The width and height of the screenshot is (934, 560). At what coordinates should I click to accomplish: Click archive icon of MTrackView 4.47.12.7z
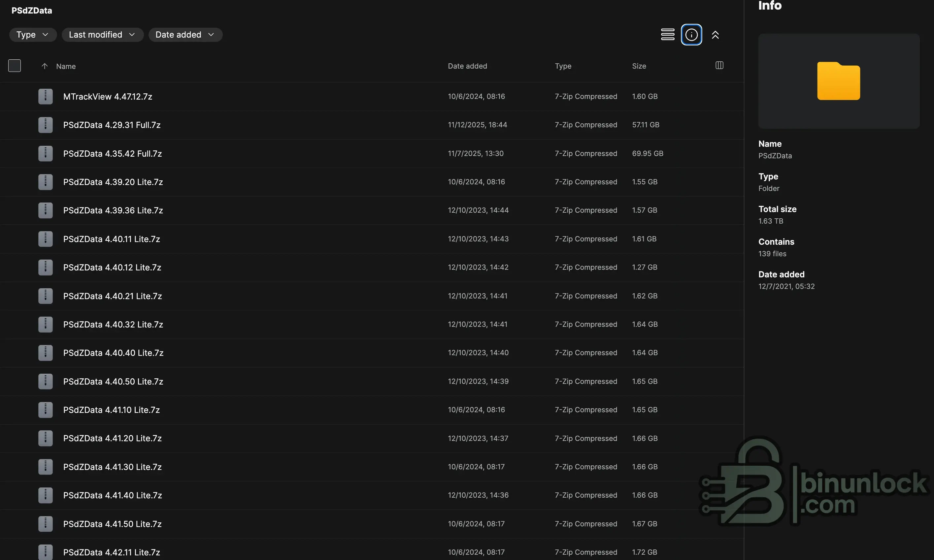point(45,96)
